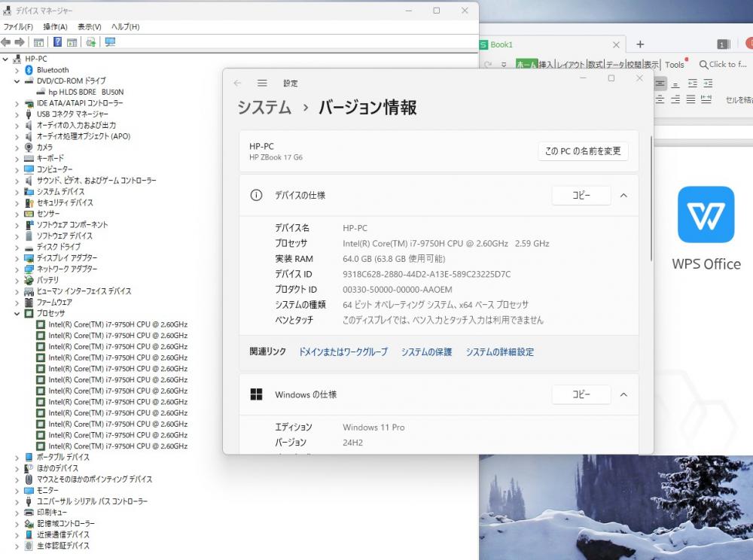
Task: Click the increase indent icon in WPS ribbon
Action: (x=708, y=84)
